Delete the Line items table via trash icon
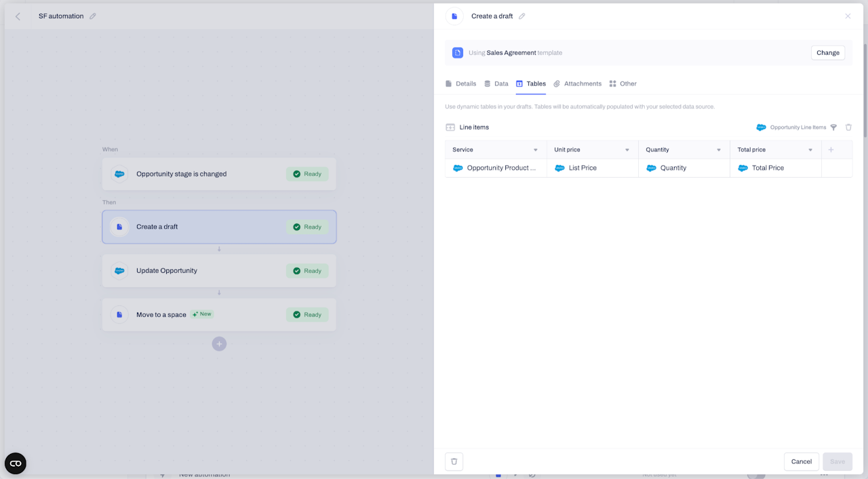 point(848,128)
